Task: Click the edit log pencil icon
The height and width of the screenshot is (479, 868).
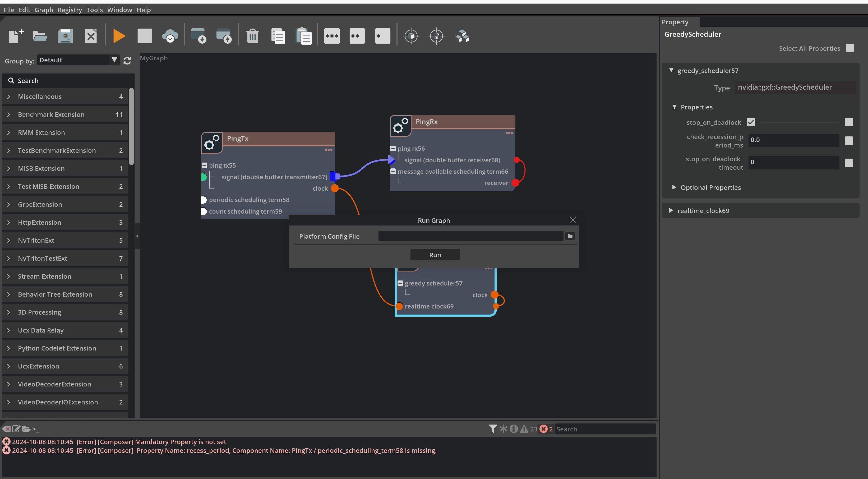Action: (16, 429)
